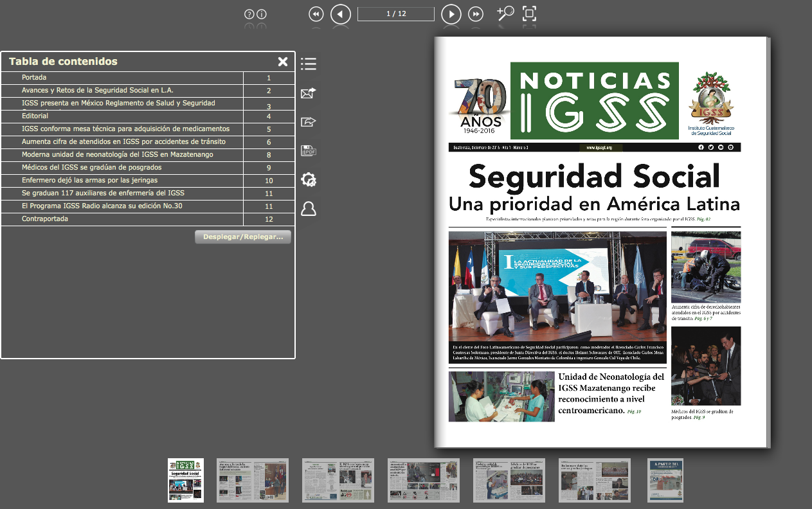Click the Instituto Guatemalteco de Seguridad Social crest

tap(710, 103)
